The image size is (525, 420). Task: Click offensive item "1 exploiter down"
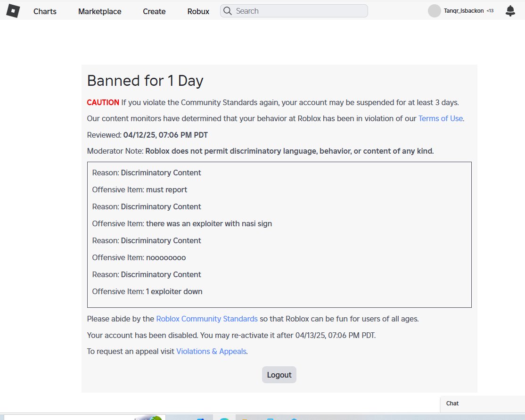click(174, 292)
